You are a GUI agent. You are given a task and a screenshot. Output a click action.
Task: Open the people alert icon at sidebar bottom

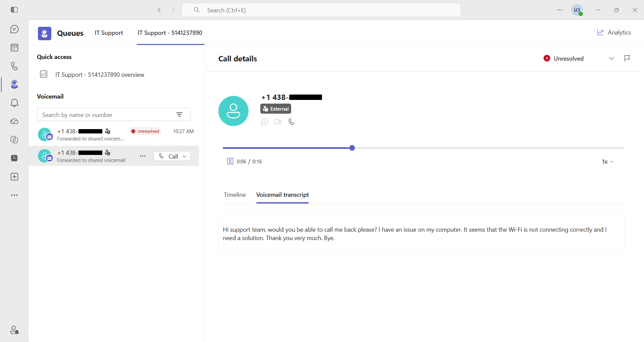click(x=14, y=330)
